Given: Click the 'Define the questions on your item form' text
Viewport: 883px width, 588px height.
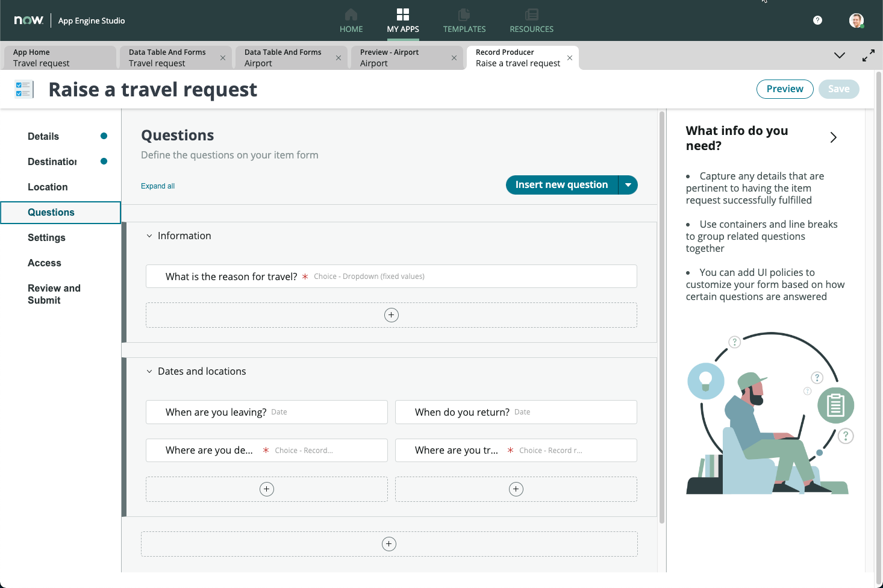Looking at the screenshot, I should pyautogui.click(x=229, y=155).
